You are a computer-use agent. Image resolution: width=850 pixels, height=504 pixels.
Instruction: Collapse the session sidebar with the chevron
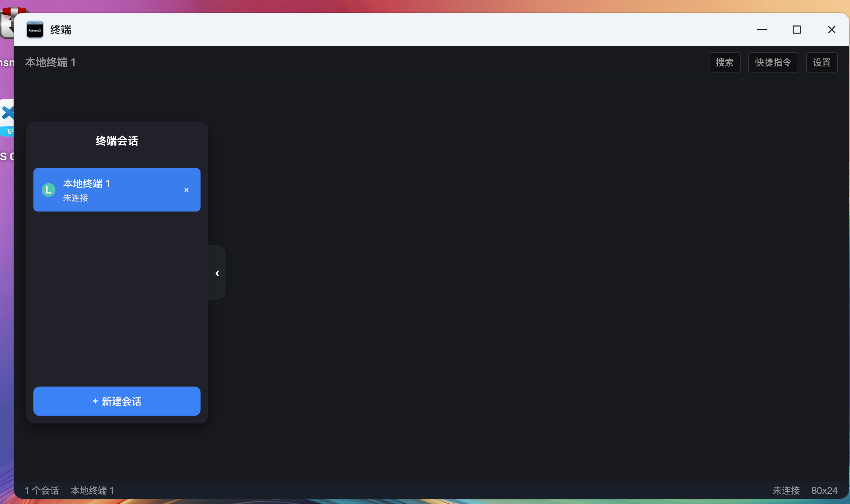click(217, 273)
